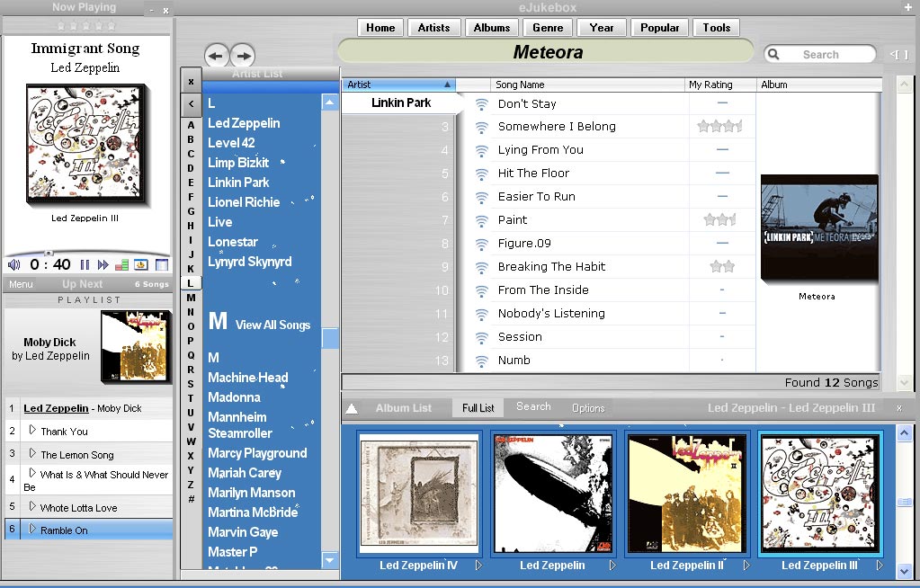Click the View All Songs link
Screen dimensions: 920x588
[272, 325]
